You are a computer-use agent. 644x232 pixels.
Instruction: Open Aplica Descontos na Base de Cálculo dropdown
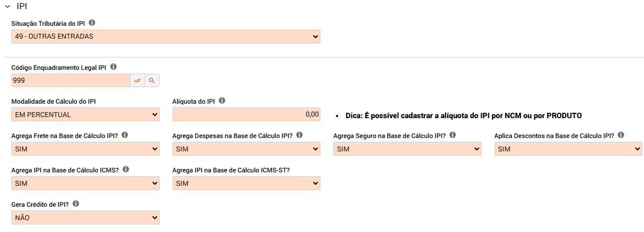coord(568,149)
